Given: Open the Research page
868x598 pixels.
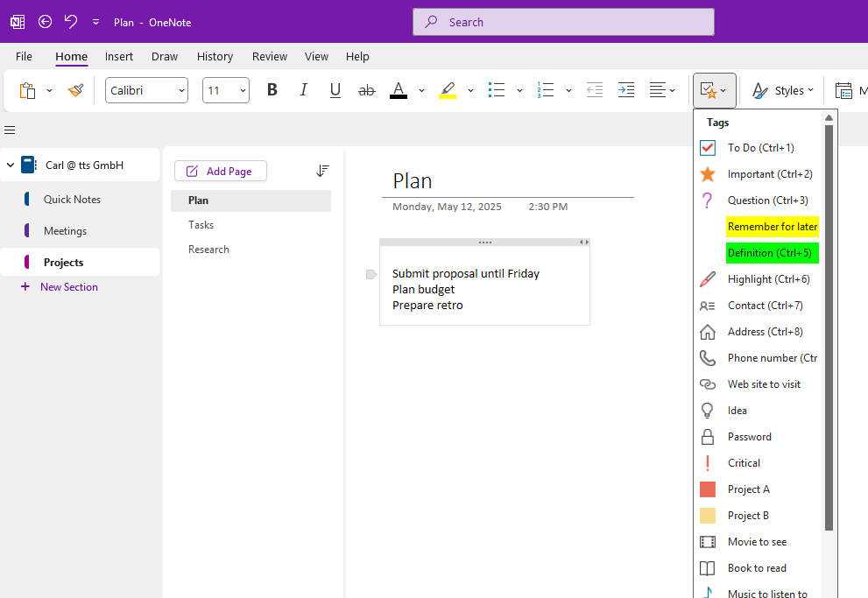Looking at the screenshot, I should click(x=251, y=249).
